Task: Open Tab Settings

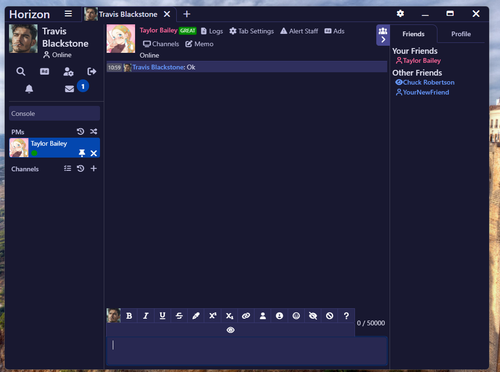Action: coord(252,31)
